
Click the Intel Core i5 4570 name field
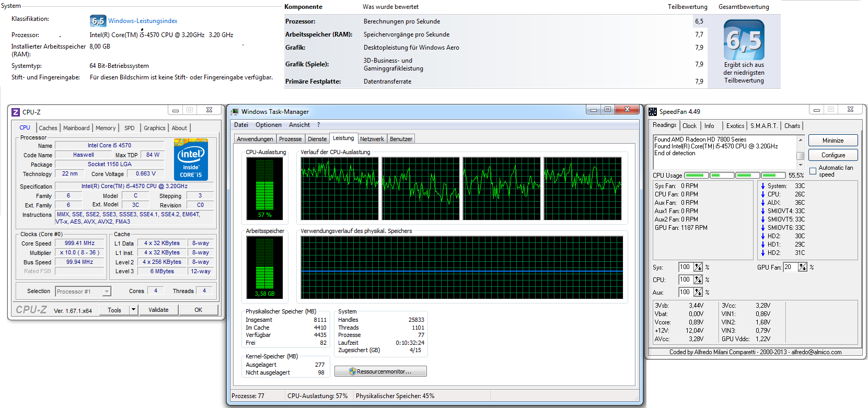point(109,146)
